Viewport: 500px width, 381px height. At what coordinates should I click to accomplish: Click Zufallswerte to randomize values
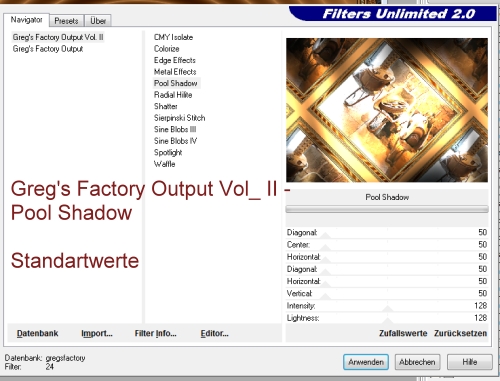tap(403, 333)
